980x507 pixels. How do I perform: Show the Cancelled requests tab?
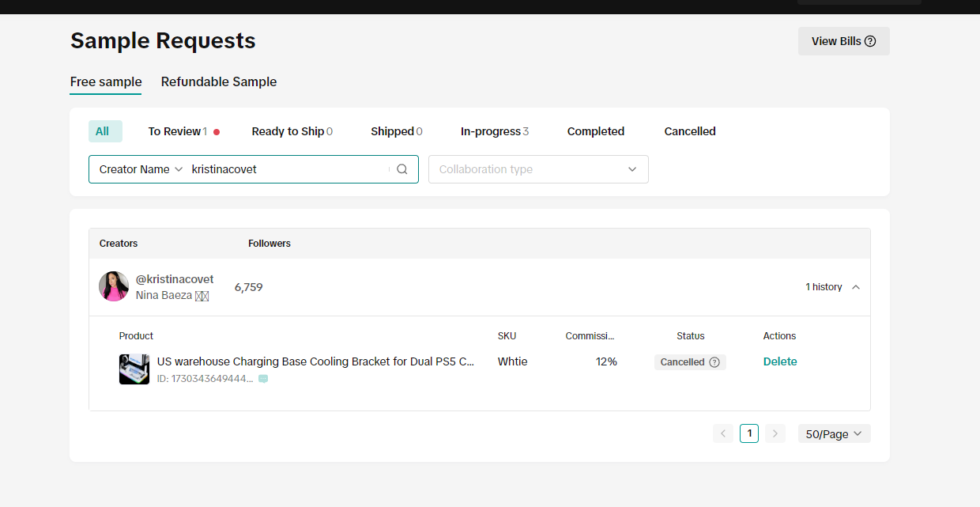pyautogui.click(x=690, y=131)
